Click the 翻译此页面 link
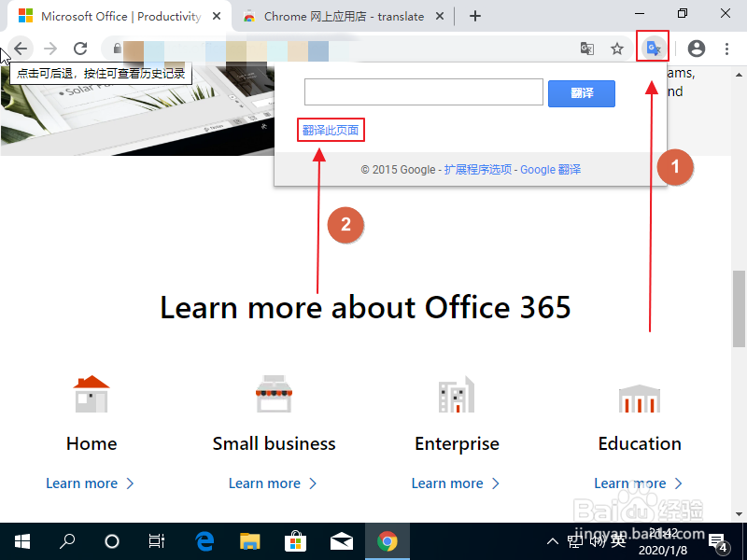747x560 pixels. 331,130
